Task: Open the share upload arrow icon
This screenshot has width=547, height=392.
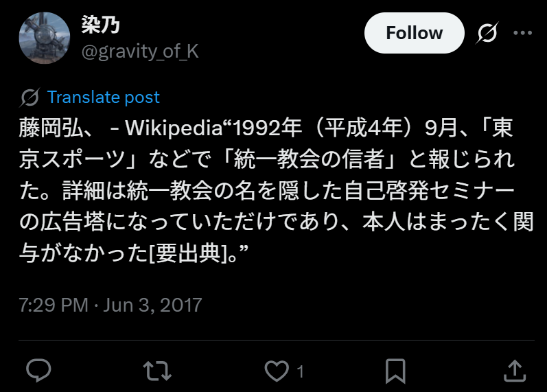Action: [515, 371]
